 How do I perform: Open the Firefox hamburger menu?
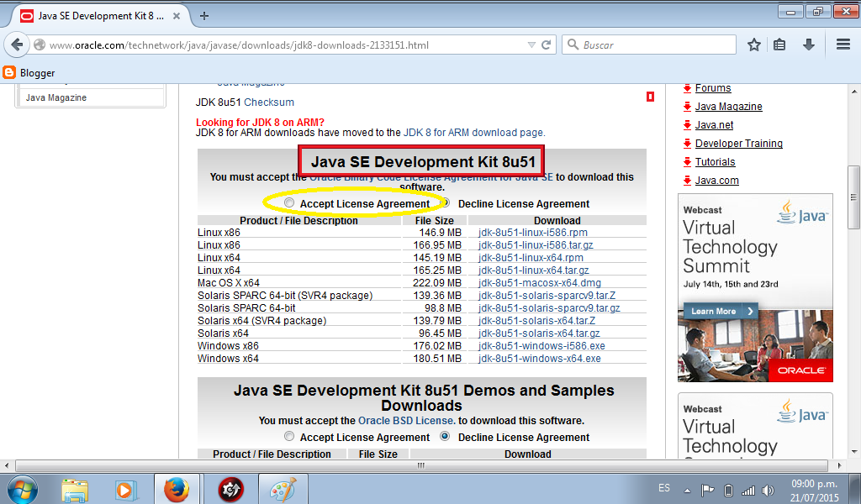pyautogui.click(x=843, y=45)
